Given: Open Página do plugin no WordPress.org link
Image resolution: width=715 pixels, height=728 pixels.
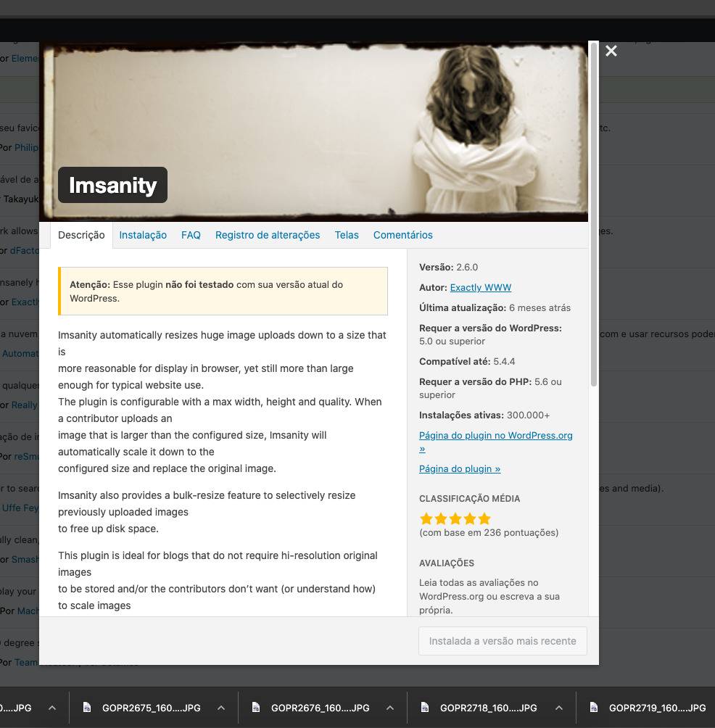Looking at the screenshot, I should [495, 435].
